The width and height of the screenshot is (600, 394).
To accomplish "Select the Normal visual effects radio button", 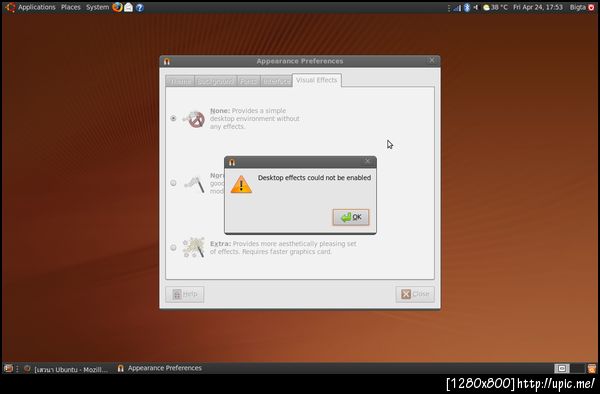I will coord(173,183).
